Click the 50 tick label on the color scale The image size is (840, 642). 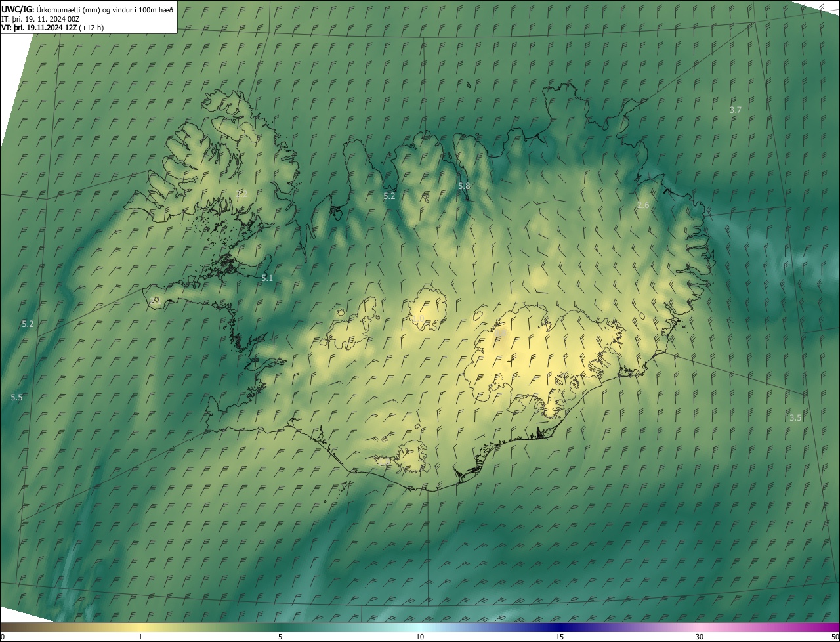click(835, 637)
